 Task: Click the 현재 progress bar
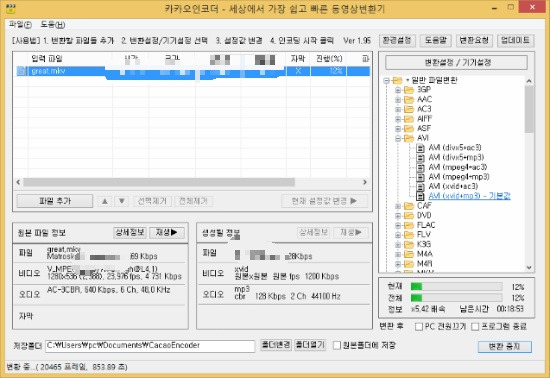456,287
